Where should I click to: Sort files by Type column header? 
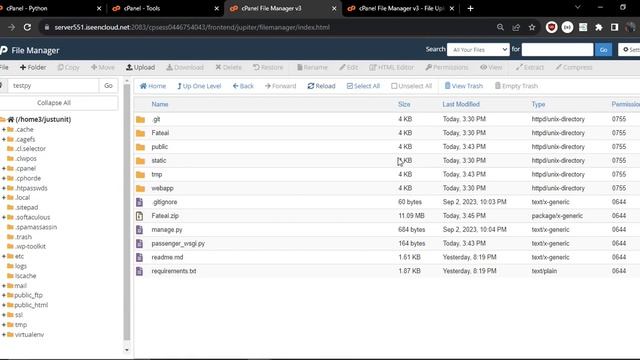click(x=538, y=104)
